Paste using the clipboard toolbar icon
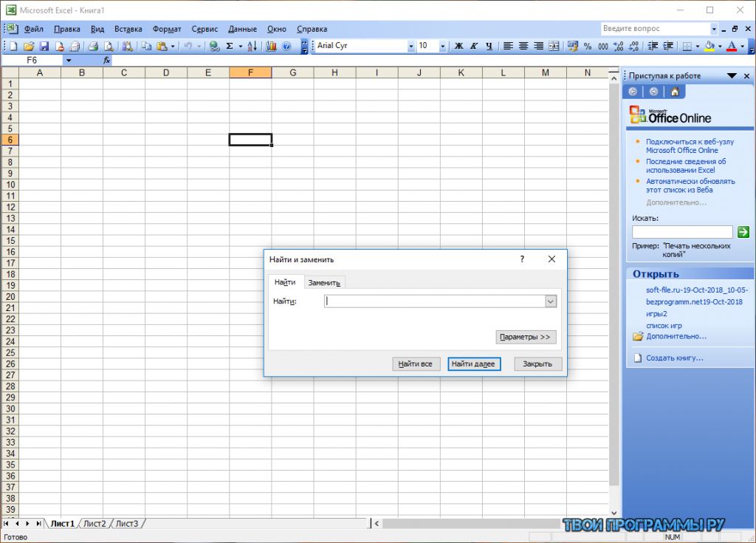The width and height of the screenshot is (756, 543). (162, 47)
